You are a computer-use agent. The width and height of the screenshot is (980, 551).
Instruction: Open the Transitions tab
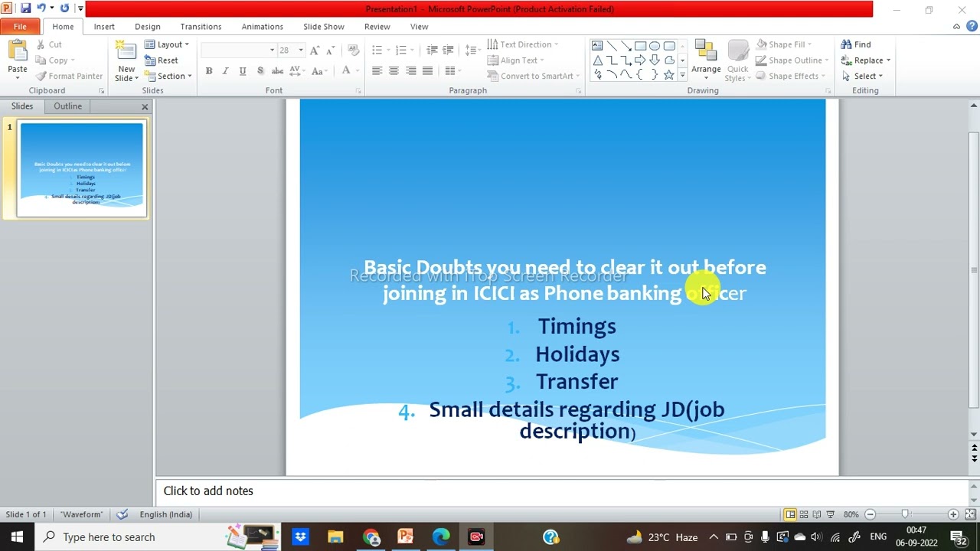click(201, 27)
